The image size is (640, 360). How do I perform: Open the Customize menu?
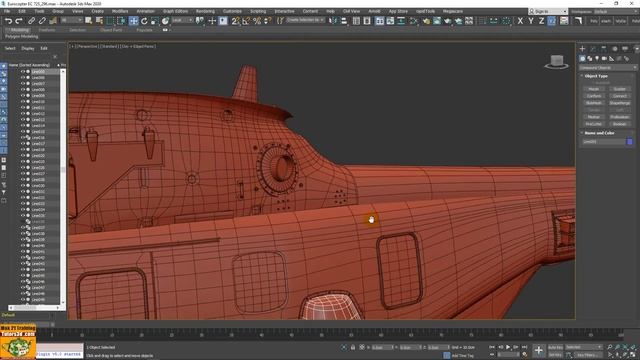232,11
